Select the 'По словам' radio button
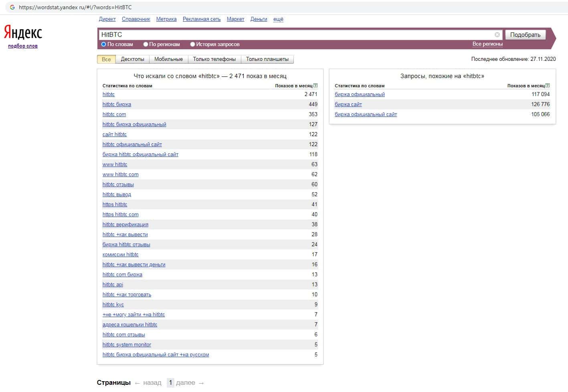The width and height of the screenshot is (568, 392). tap(103, 44)
